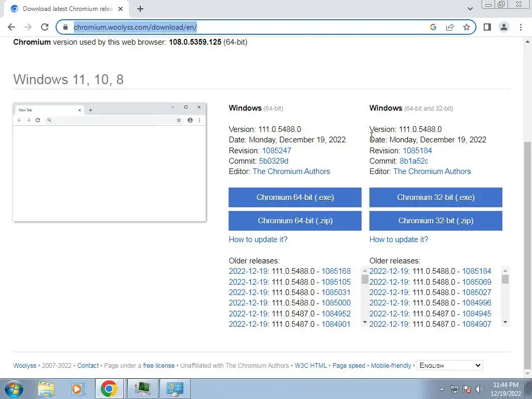Open the Action Center flag tray icon

pos(467,389)
